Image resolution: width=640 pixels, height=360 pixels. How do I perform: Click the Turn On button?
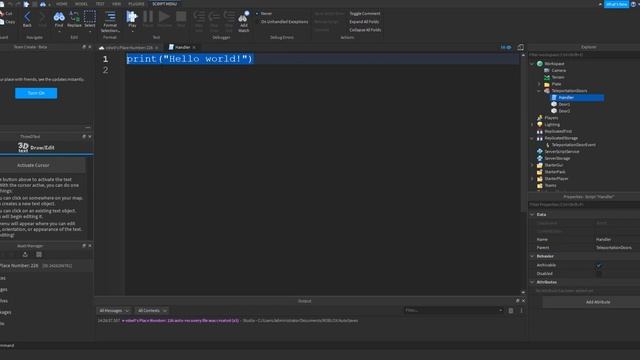(36, 93)
